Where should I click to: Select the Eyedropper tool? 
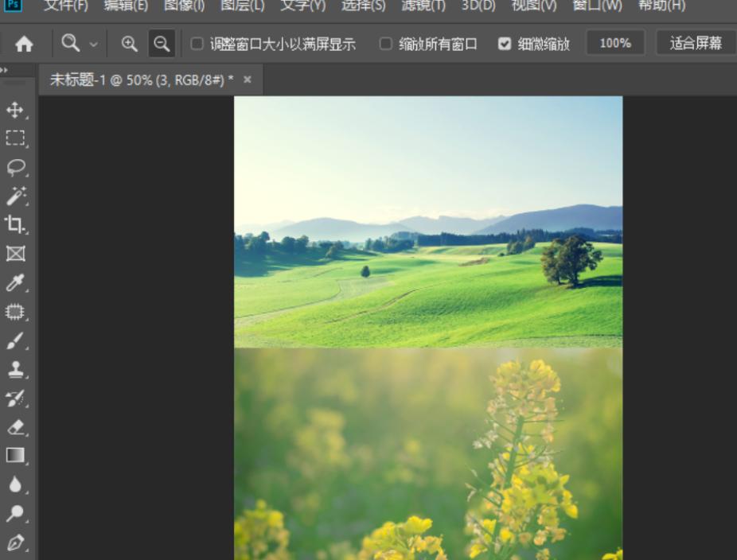click(16, 282)
